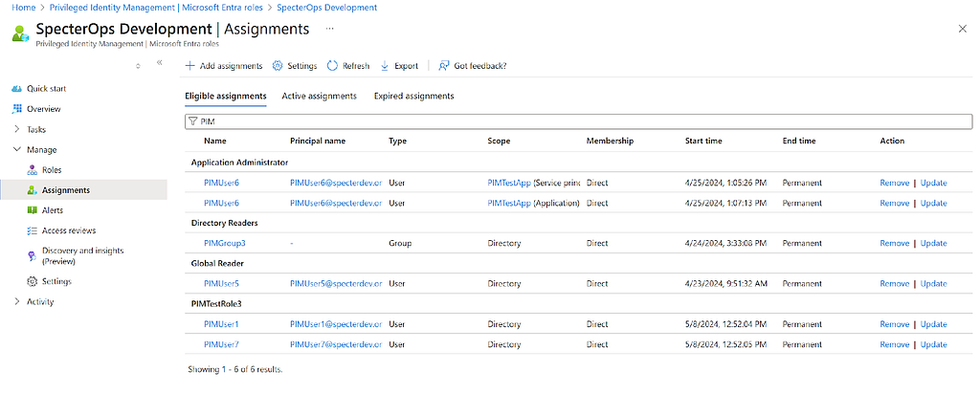
Task: Open PIMTestApp (Service principal) scope link
Action: pos(509,183)
